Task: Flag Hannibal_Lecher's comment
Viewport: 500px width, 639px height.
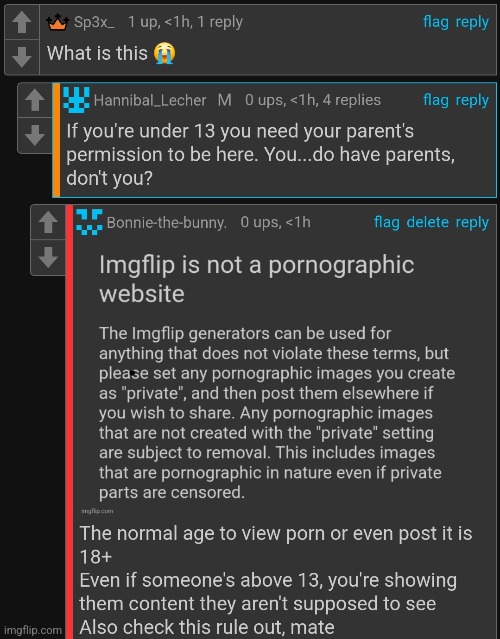Action: (436, 100)
